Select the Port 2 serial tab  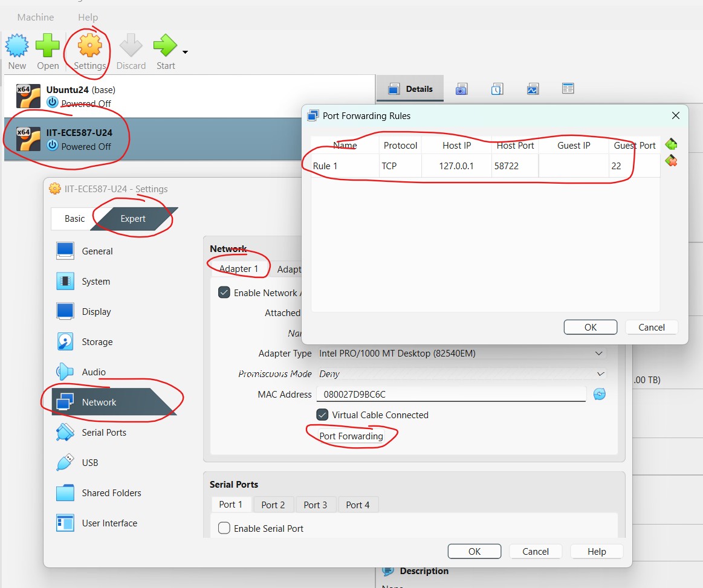(273, 505)
